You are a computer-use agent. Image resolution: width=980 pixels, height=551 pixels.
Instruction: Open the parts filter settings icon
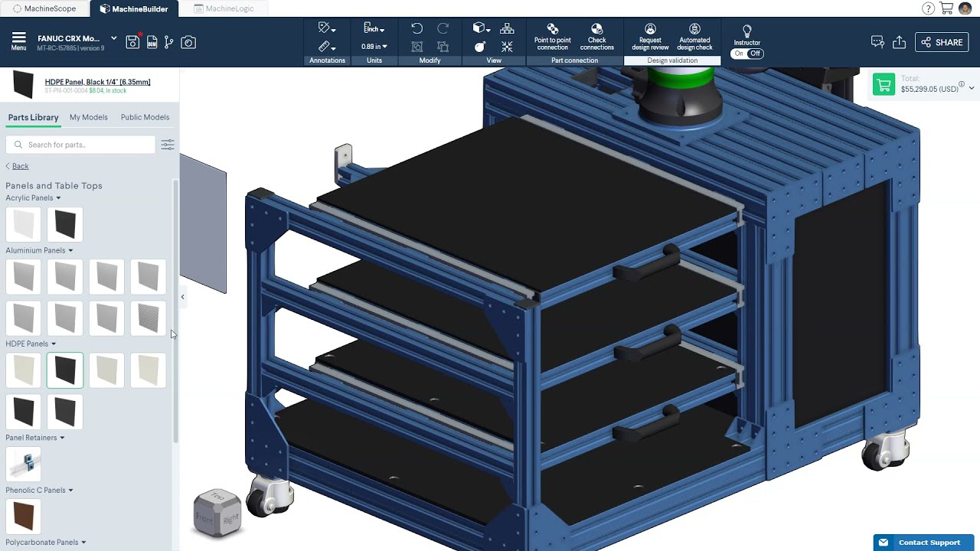coord(168,145)
